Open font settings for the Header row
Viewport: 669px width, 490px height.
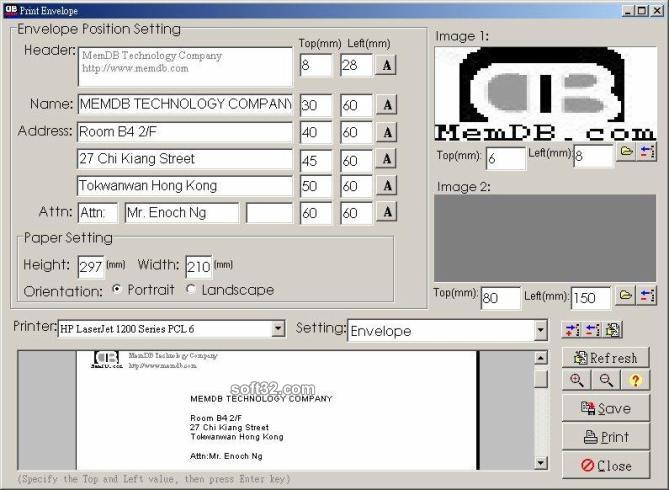coord(386,65)
